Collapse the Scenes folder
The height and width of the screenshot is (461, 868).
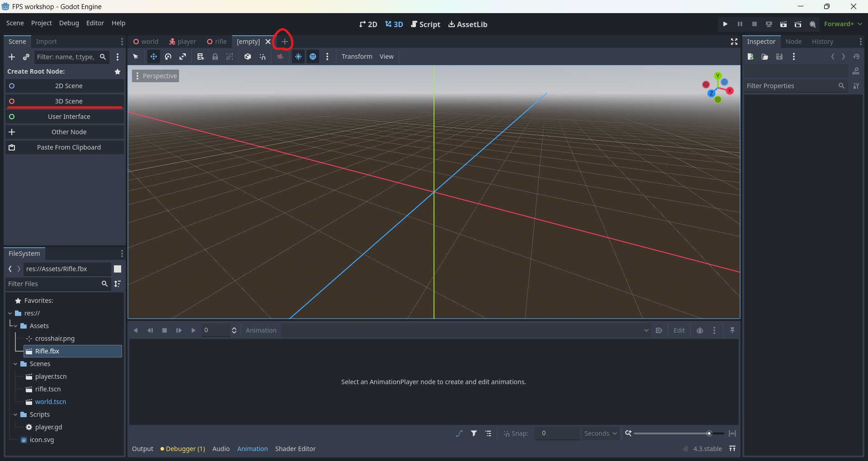tap(15, 364)
